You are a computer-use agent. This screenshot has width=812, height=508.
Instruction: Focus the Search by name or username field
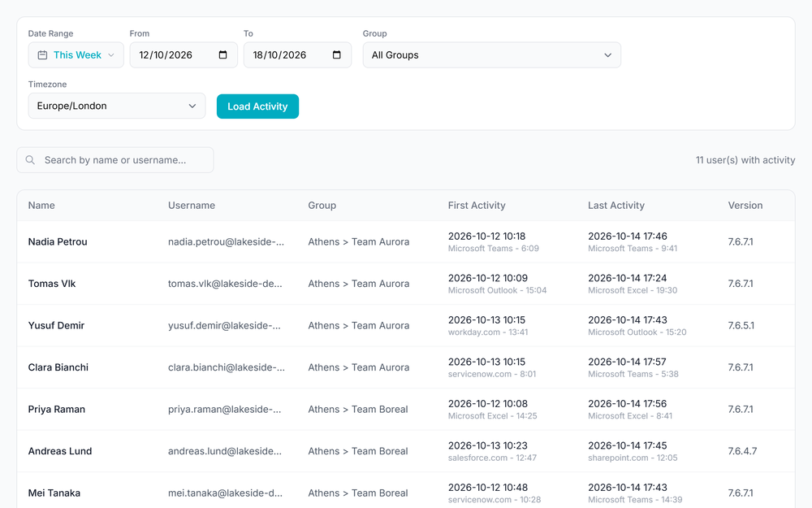(x=115, y=160)
